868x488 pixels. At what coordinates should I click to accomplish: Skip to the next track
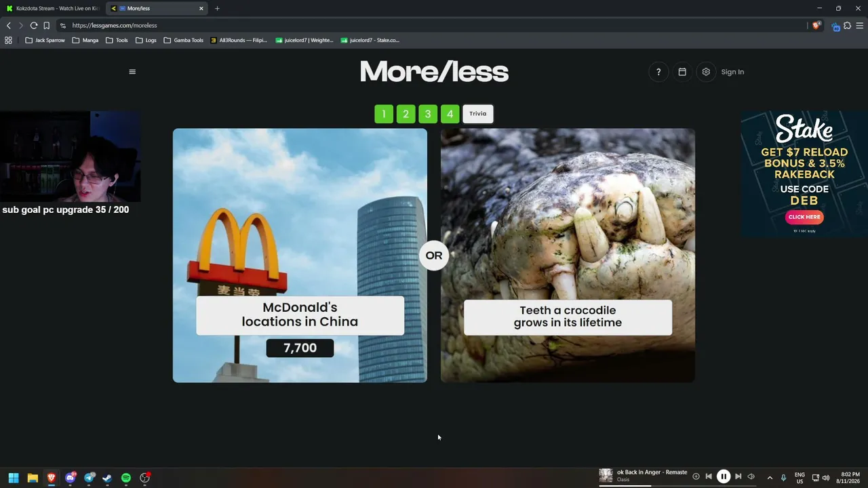[738, 476]
